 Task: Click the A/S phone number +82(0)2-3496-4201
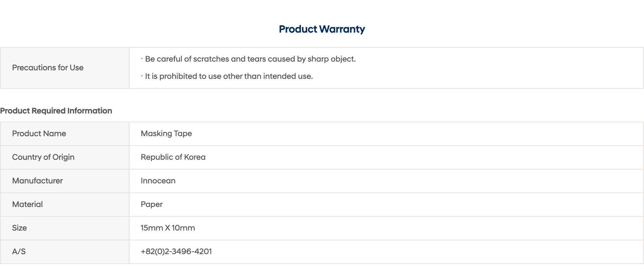coord(176,252)
